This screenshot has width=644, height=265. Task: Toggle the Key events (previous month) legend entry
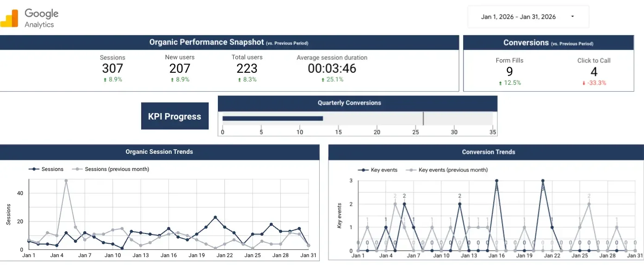coord(446,170)
